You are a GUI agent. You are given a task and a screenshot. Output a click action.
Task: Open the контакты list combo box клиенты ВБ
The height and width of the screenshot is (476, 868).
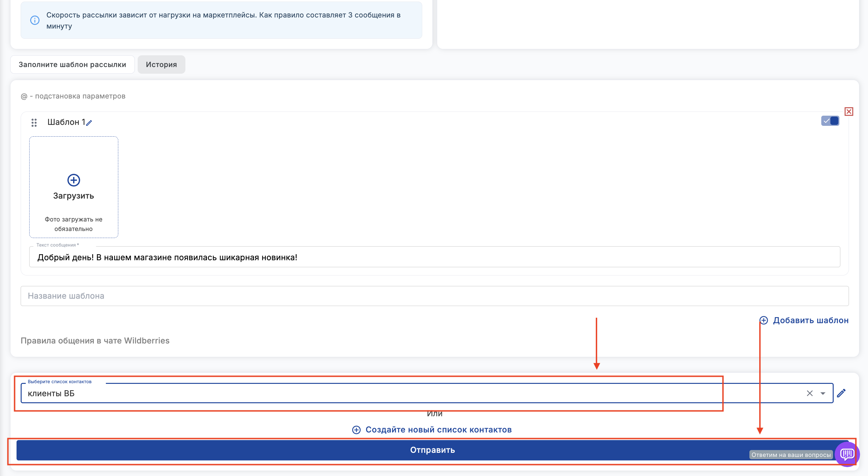click(427, 393)
